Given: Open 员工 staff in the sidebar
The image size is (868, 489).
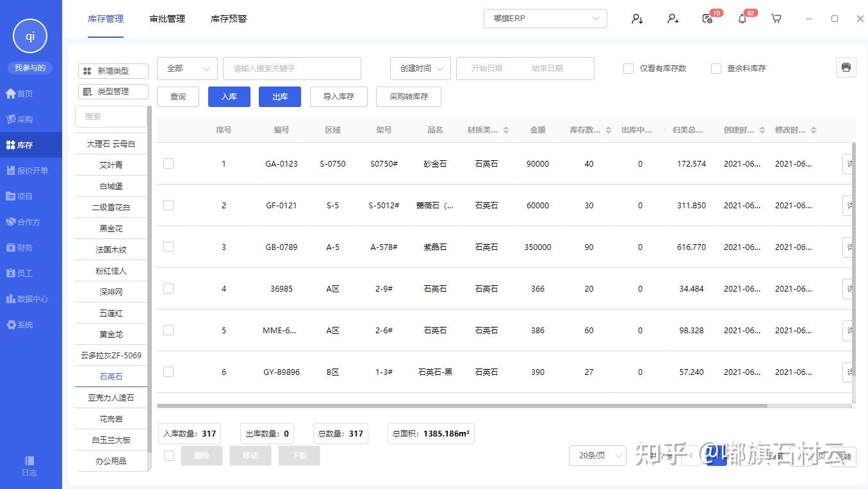Looking at the screenshot, I should point(19,273).
